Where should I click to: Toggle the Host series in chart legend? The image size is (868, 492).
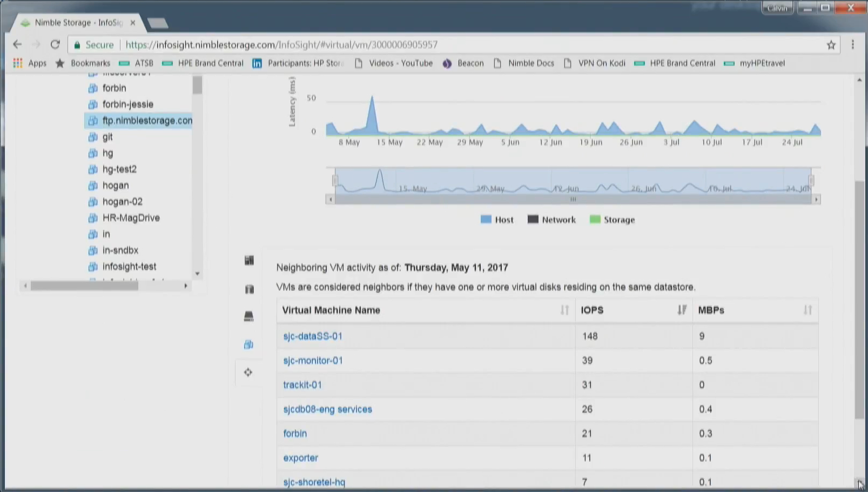point(497,220)
